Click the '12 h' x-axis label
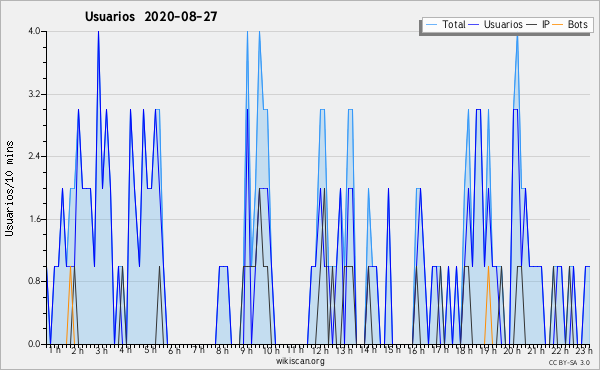Image resolution: width=600 pixels, height=370 pixels. 320,350
